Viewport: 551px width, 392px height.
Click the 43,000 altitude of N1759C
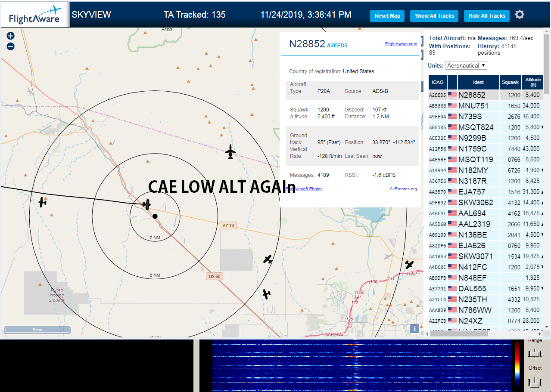[x=531, y=149]
